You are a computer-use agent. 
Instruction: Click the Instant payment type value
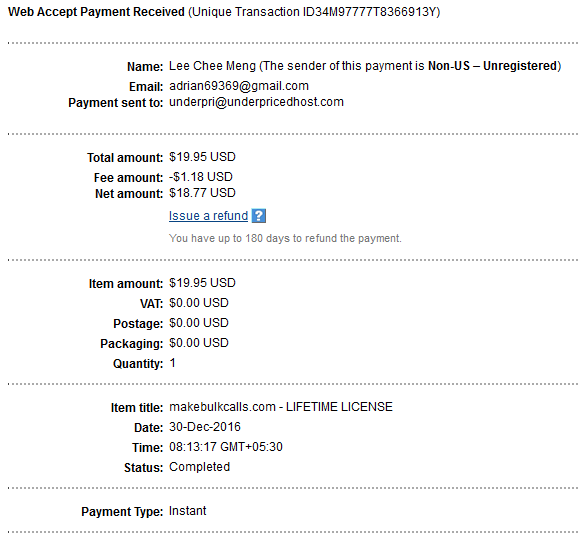tap(188, 511)
